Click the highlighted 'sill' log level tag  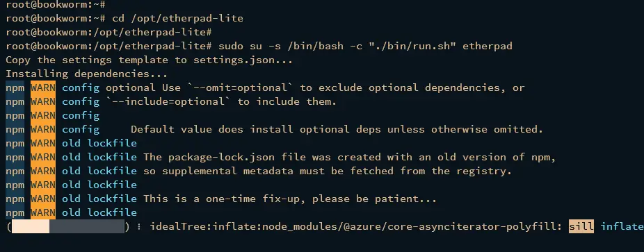[x=581, y=226]
